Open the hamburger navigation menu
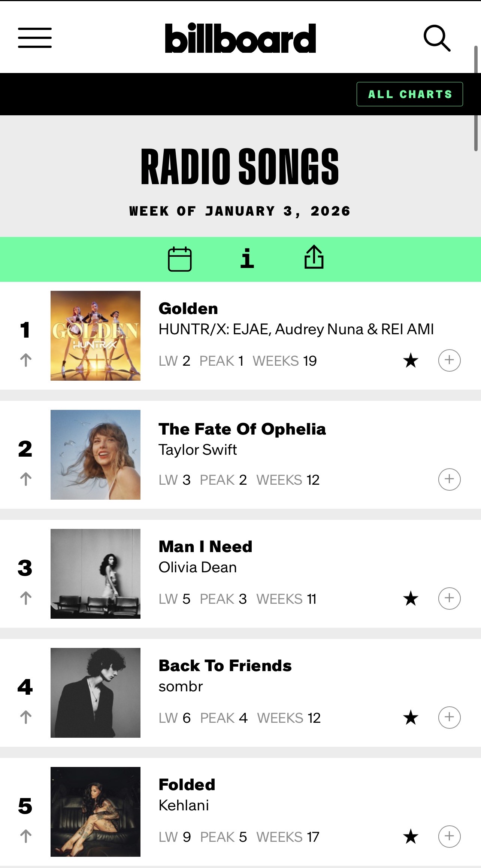481x868 pixels. pos(35,38)
